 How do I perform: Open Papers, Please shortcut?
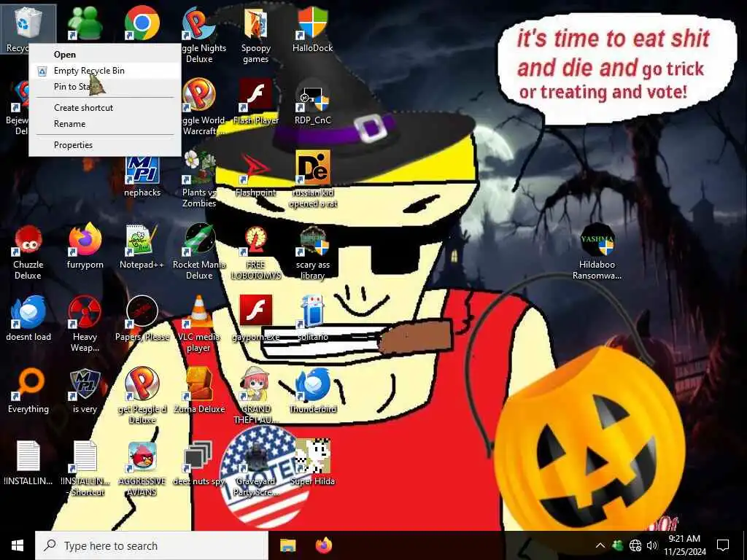click(142, 318)
